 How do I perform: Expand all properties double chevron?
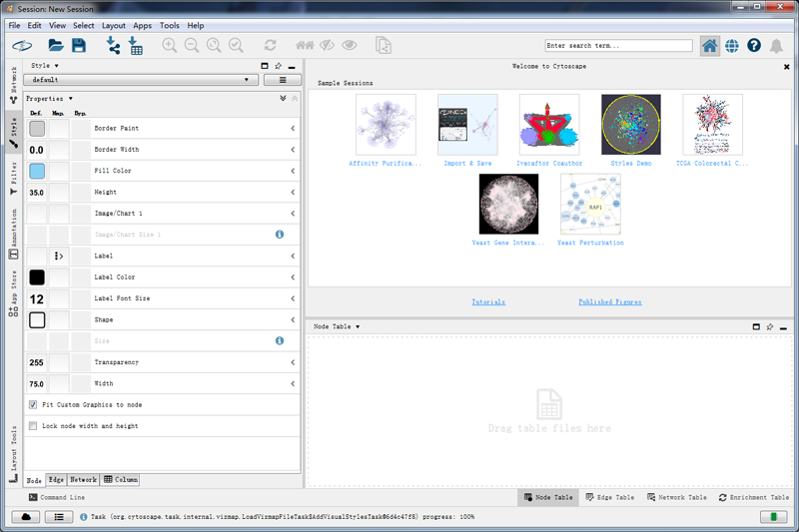[283, 98]
